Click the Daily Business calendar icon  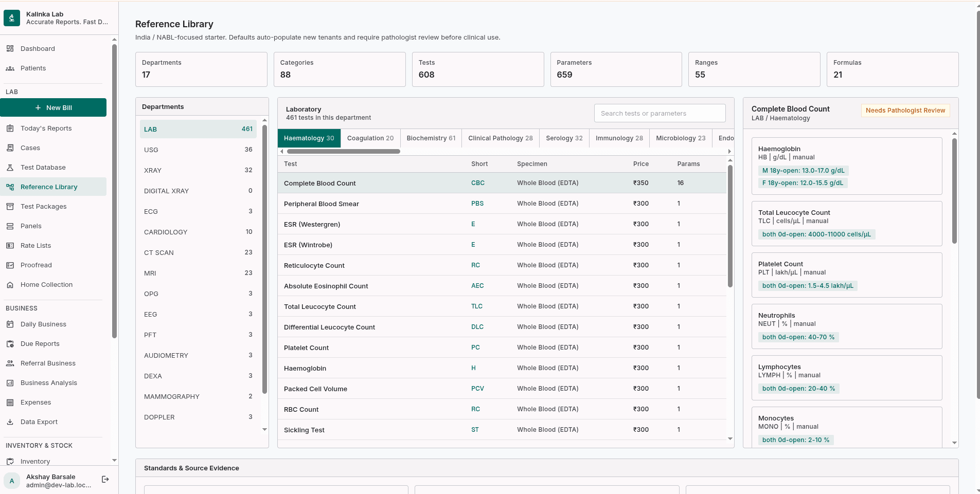tap(10, 324)
